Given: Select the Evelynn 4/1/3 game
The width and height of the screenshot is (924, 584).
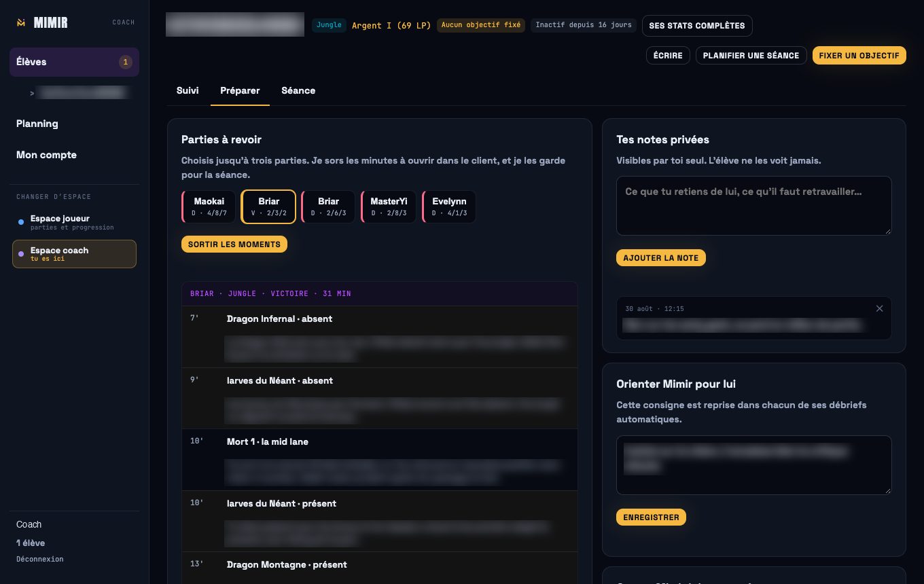Looking at the screenshot, I should (449, 206).
